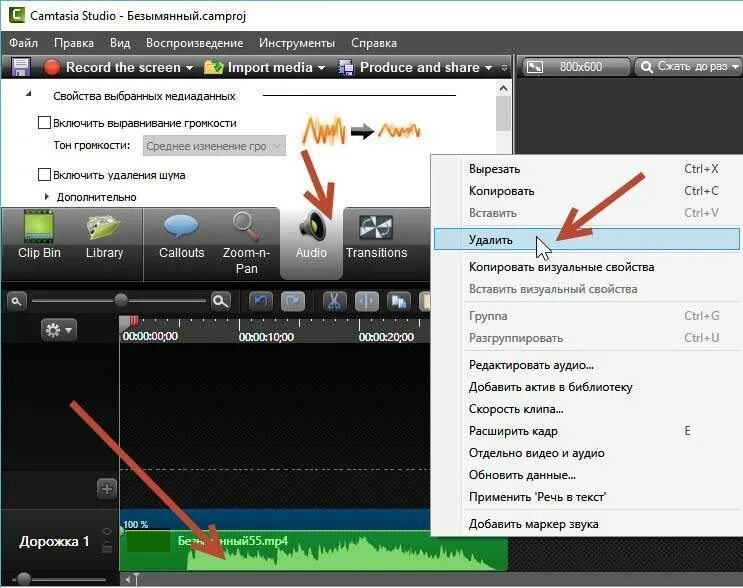Undo last action on timeline toolbar
This screenshot has width=743, height=588.
(x=261, y=301)
